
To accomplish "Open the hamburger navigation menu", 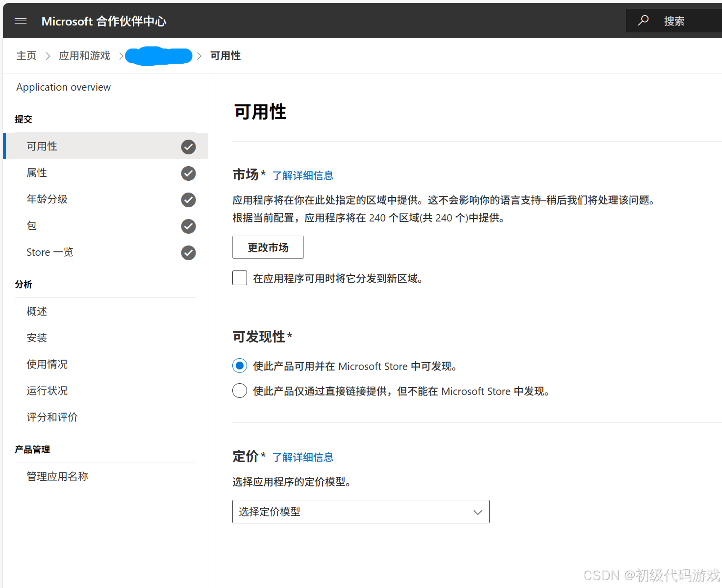I will click(21, 21).
